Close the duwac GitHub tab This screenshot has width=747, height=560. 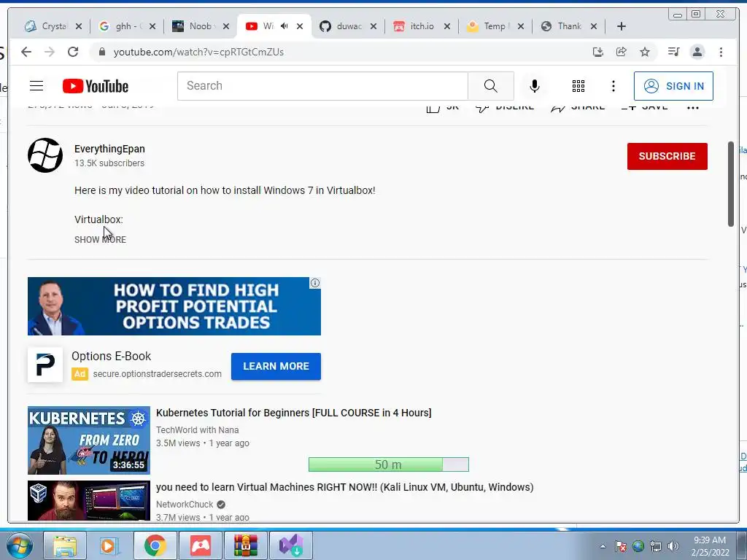373,26
